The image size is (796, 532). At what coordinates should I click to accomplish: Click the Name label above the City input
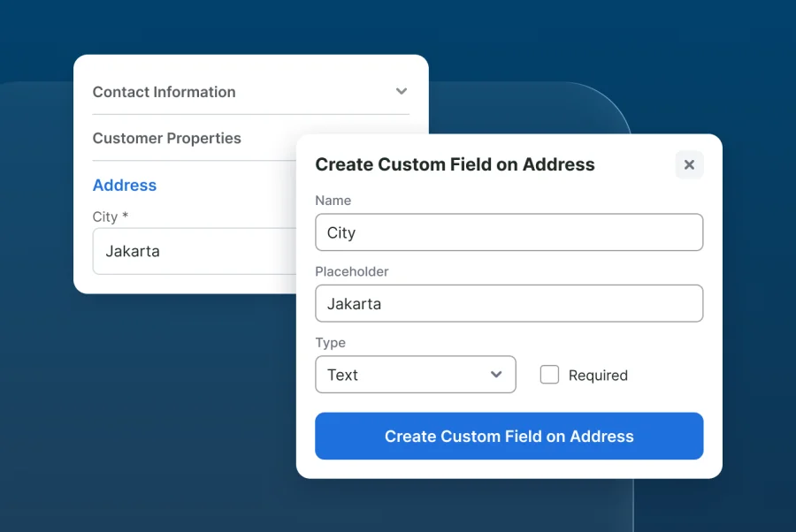click(333, 201)
